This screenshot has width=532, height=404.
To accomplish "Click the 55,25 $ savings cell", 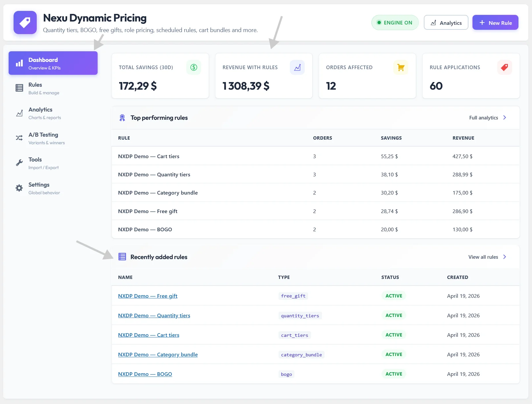I will [x=389, y=156].
